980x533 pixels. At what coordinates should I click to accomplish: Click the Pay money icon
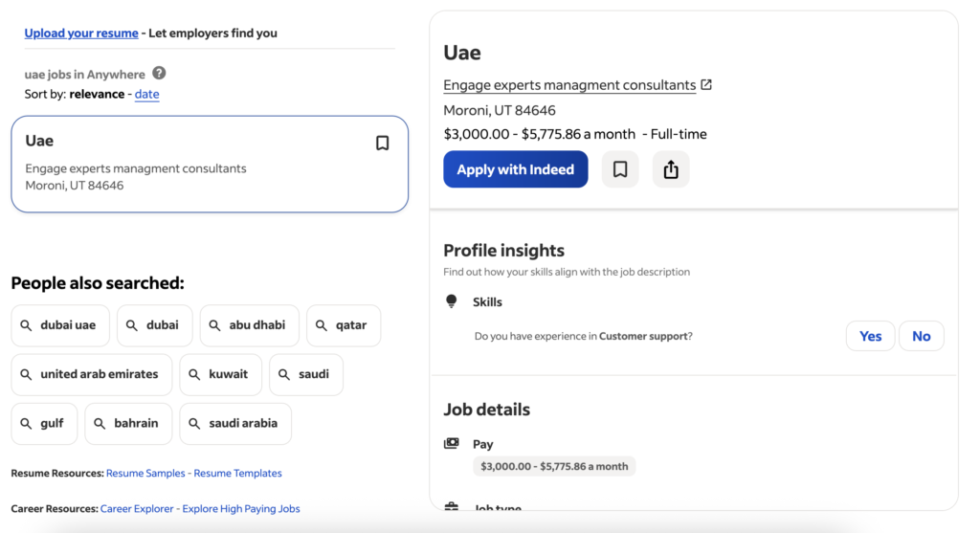(452, 443)
